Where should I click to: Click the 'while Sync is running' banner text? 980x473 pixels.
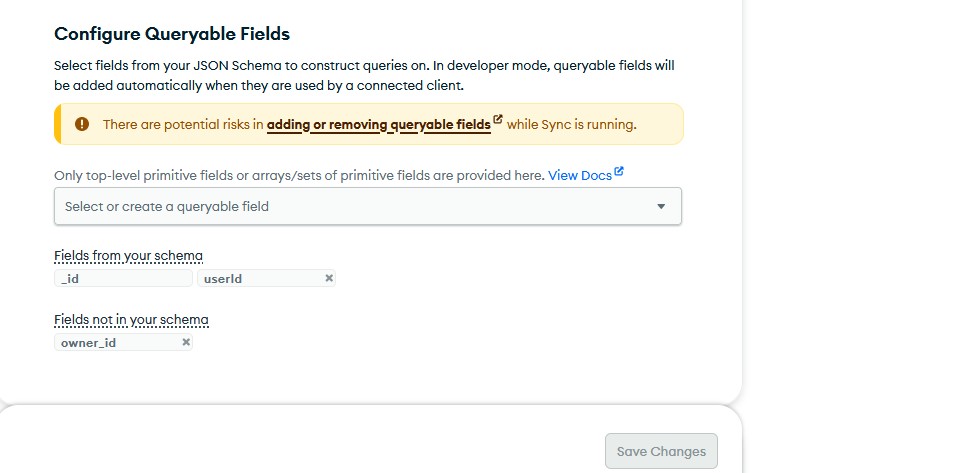coord(571,125)
